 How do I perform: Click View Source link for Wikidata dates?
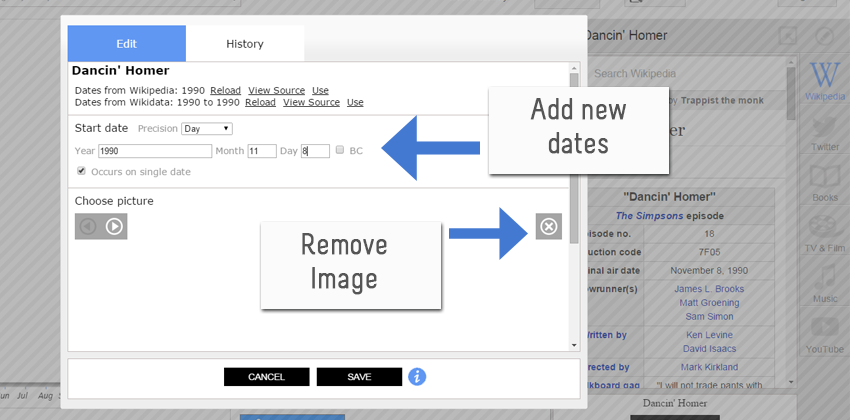(x=311, y=102)
